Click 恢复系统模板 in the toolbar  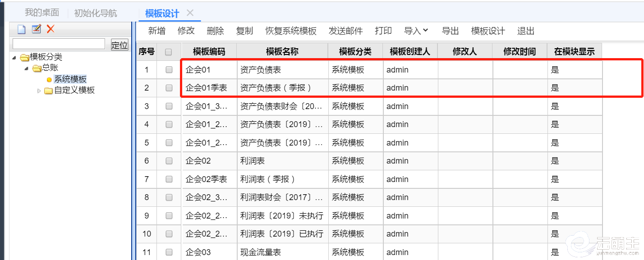pyautogui.click(x=291, y=31)
